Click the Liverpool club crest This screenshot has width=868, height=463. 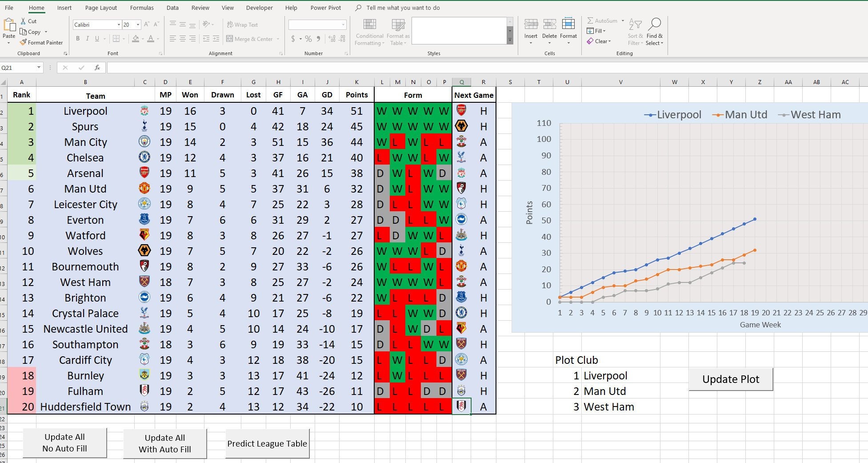pyautogui.click(x=144, y=111)
